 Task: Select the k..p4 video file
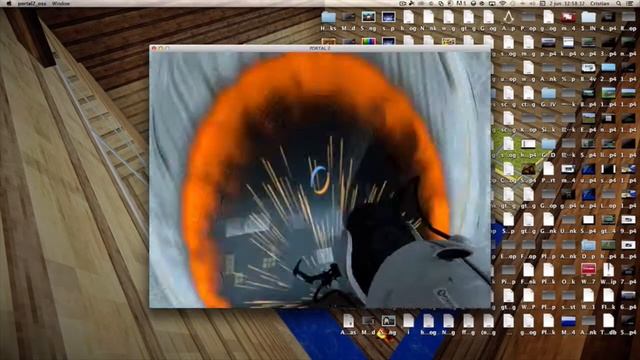tap(568, 47)
